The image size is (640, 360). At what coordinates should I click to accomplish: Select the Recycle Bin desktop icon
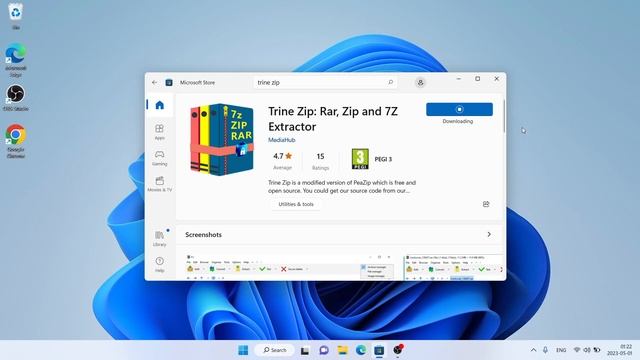pos(16,16)
